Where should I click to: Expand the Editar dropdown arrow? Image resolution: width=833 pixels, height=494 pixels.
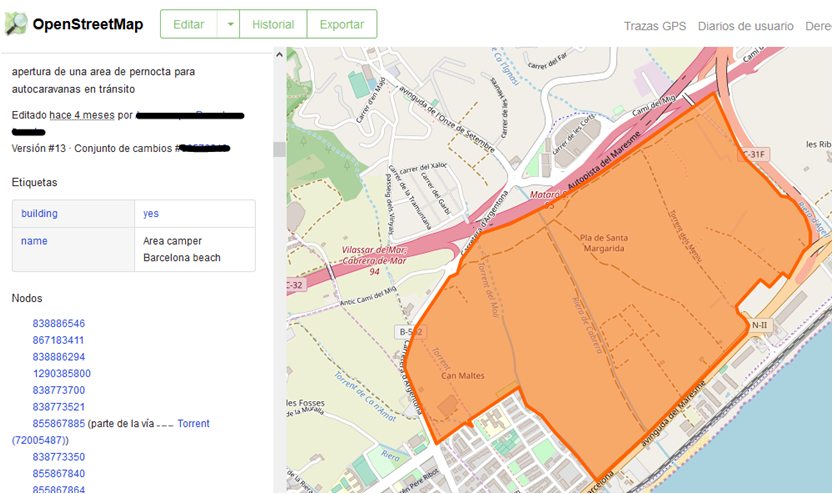coord(230,24)
